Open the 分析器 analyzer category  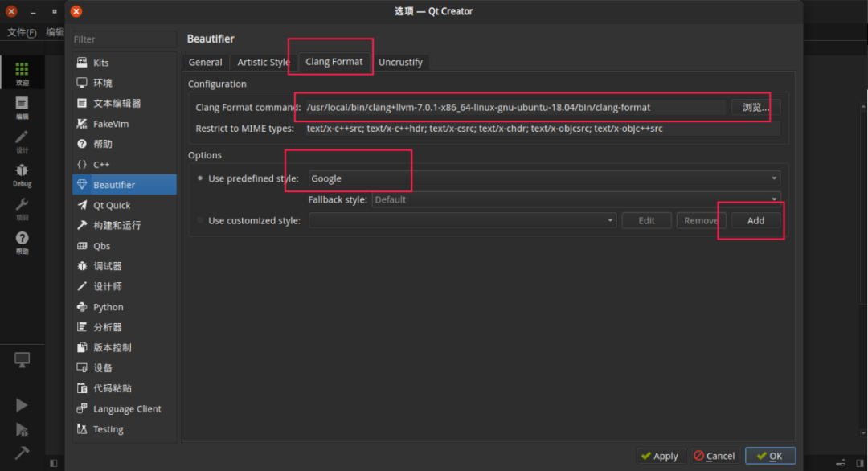pyautogui.click(x=125, y=327)
